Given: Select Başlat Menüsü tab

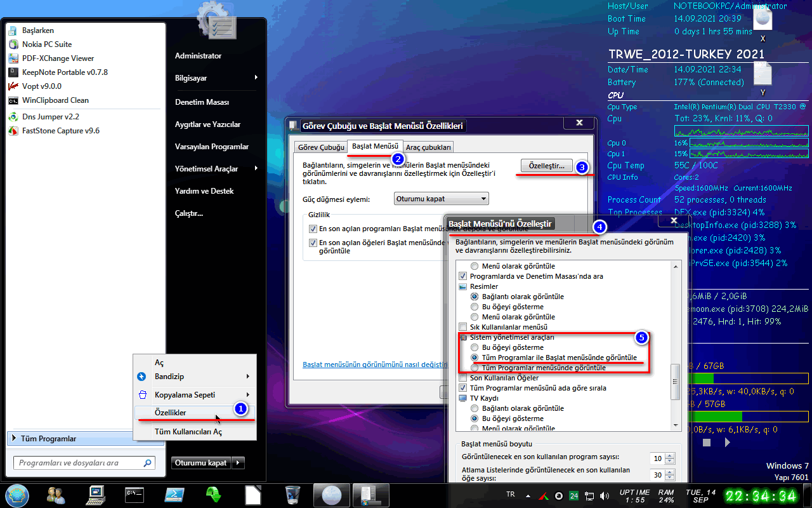Looking at the screenshot, I should (375, 146).
